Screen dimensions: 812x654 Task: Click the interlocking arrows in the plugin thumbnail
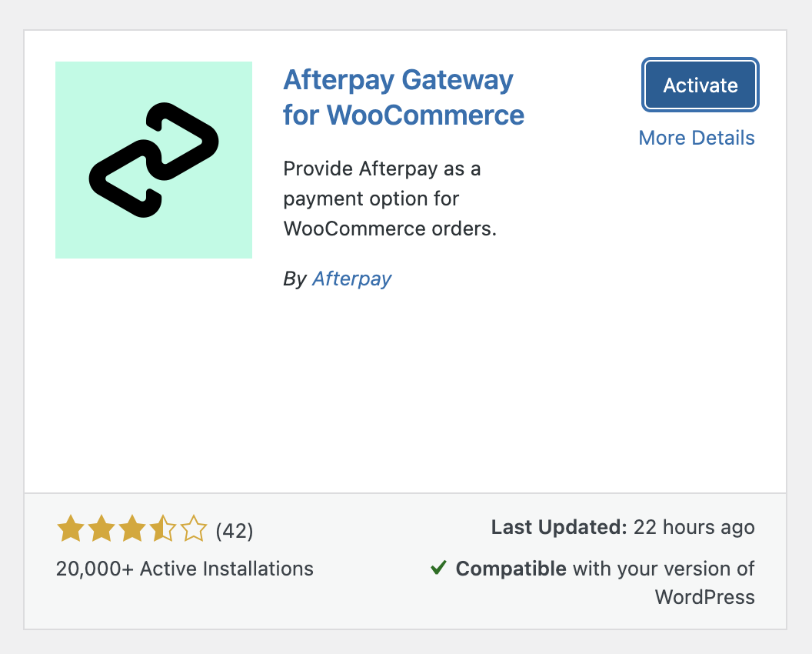point(154,158)
